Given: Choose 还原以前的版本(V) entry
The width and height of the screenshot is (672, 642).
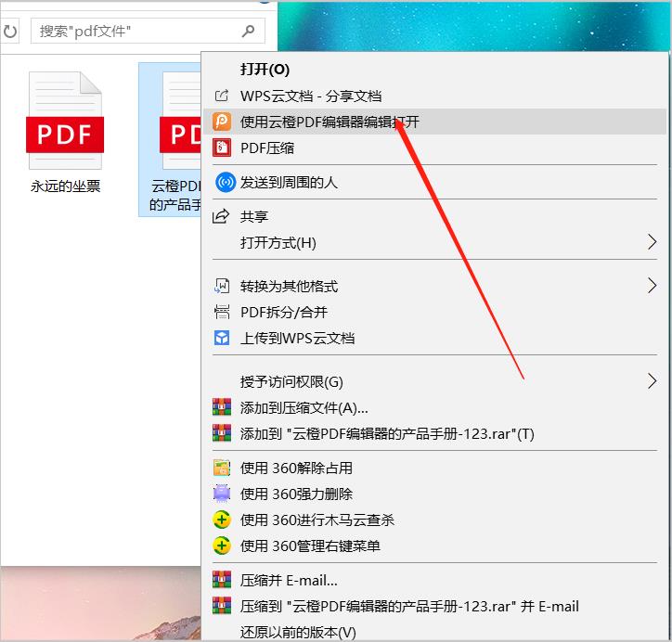Looking at the screenshot, I should [434, 632].
